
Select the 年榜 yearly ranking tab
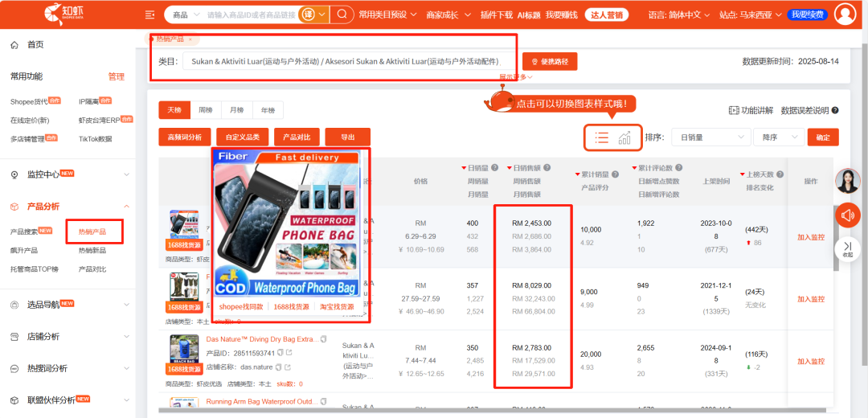[x=268, y=110]
